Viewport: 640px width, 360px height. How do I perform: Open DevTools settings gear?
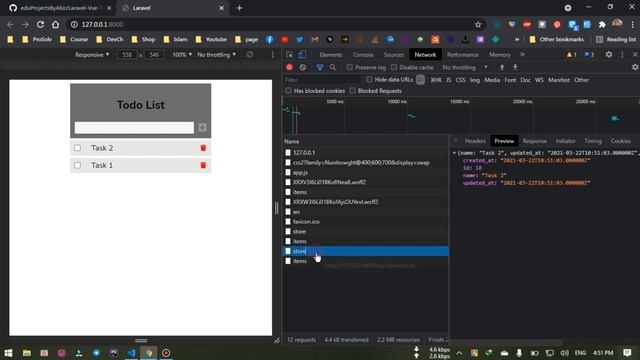click(x=609, y=54)
